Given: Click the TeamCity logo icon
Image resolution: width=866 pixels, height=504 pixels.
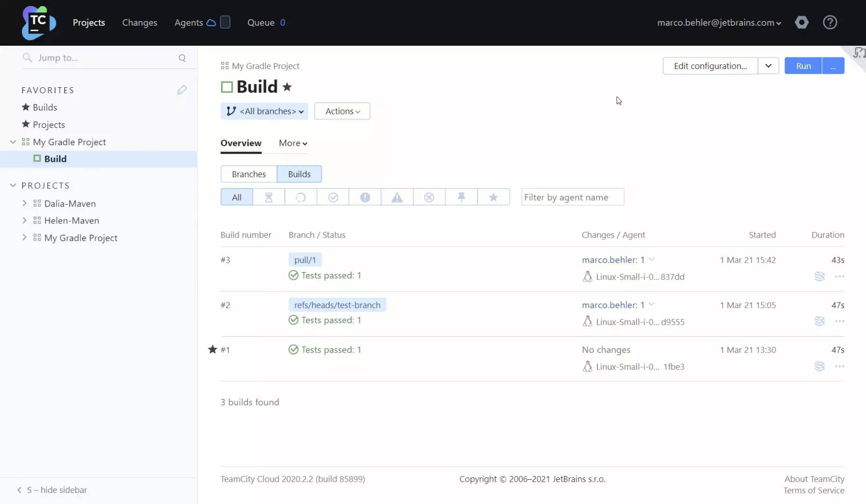Looking at the screenshot, I should [x=39, y=22].
